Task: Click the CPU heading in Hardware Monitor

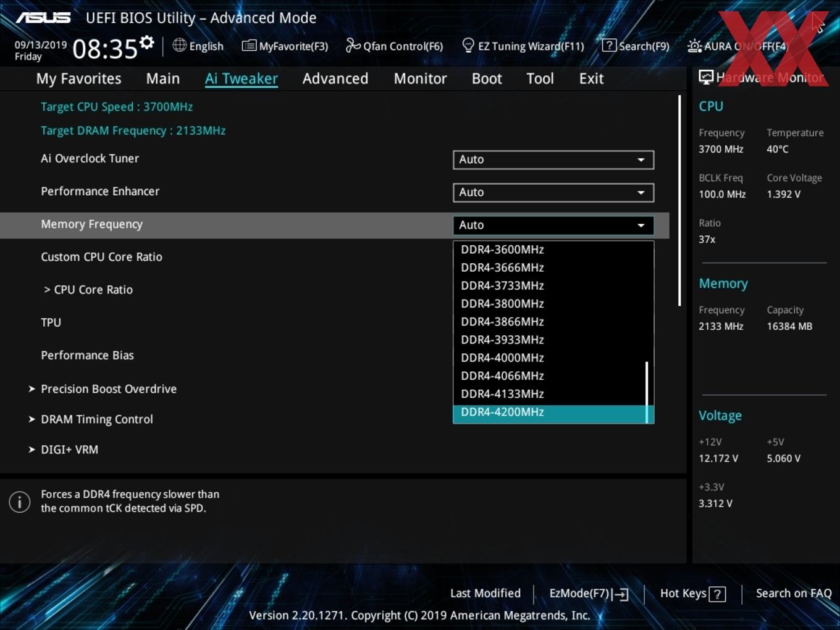Action: click(711, 106)
